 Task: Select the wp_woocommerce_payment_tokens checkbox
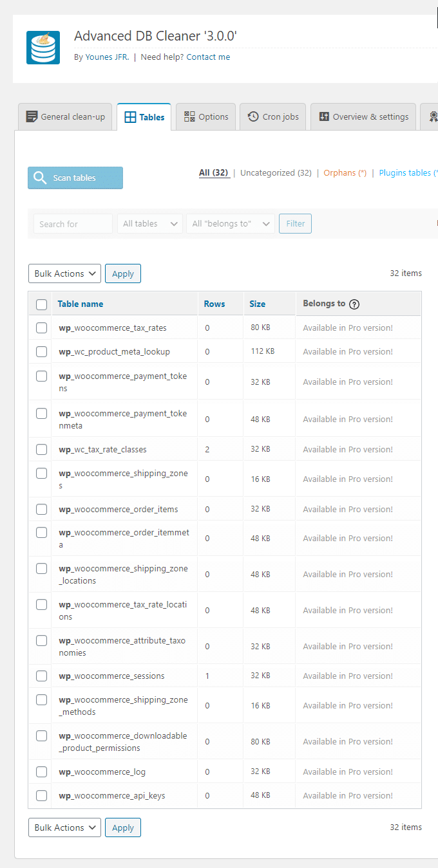(42, 376)
